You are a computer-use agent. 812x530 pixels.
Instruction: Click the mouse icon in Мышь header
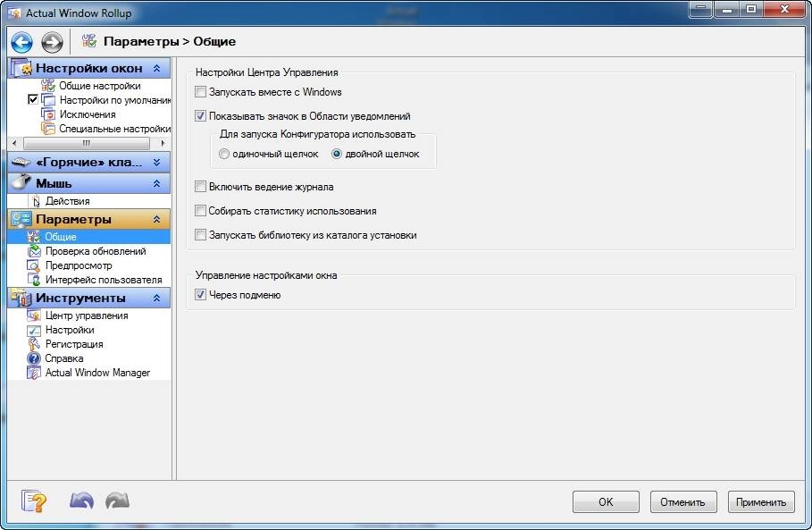(x=21, y=182)
